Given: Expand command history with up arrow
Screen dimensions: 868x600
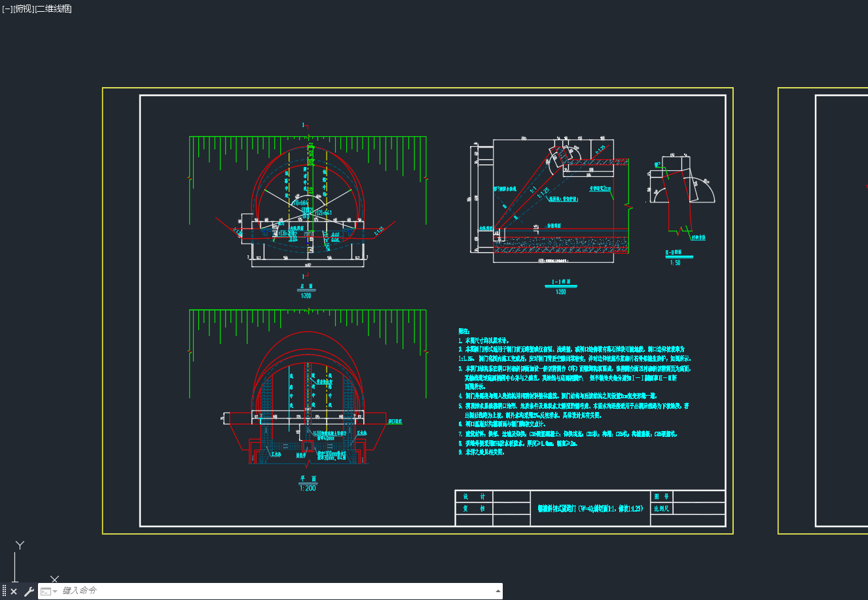Looking at the screenshot, I should click(498, 591).
